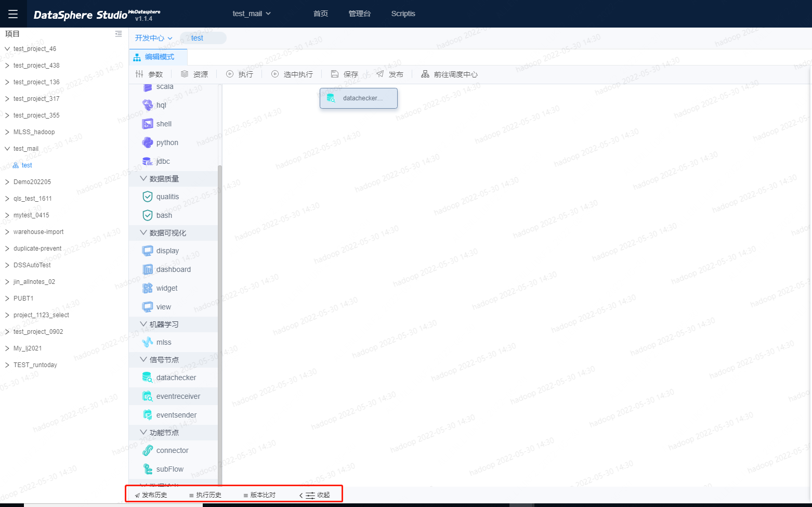Select the hql node icon
Screen dimensions: 812x507
[160, 105]
